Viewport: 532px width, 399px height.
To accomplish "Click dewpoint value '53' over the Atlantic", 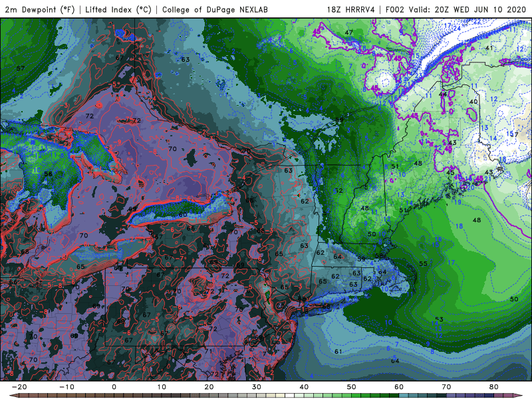I will pyautogui.click(x=439, y=320).
